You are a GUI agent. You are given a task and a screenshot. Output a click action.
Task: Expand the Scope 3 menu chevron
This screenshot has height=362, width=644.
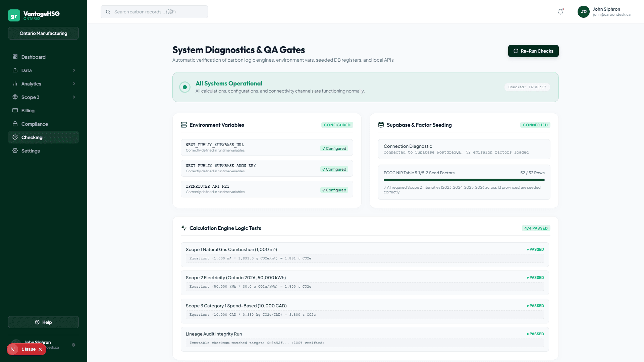click(x=74, y=97)
